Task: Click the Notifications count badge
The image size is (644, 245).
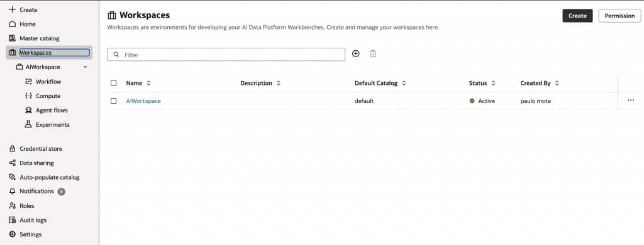Action: pos(61,191)
